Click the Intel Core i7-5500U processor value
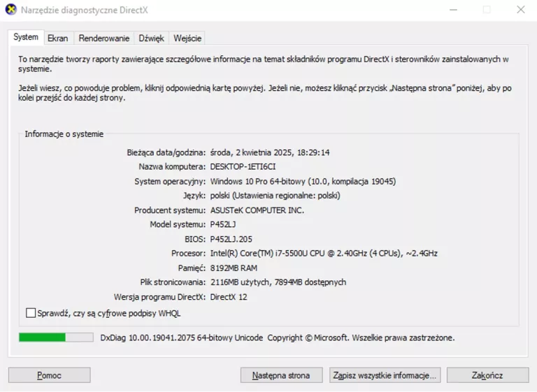The height and width of the screenshot is (392, 537). point(324,254)
